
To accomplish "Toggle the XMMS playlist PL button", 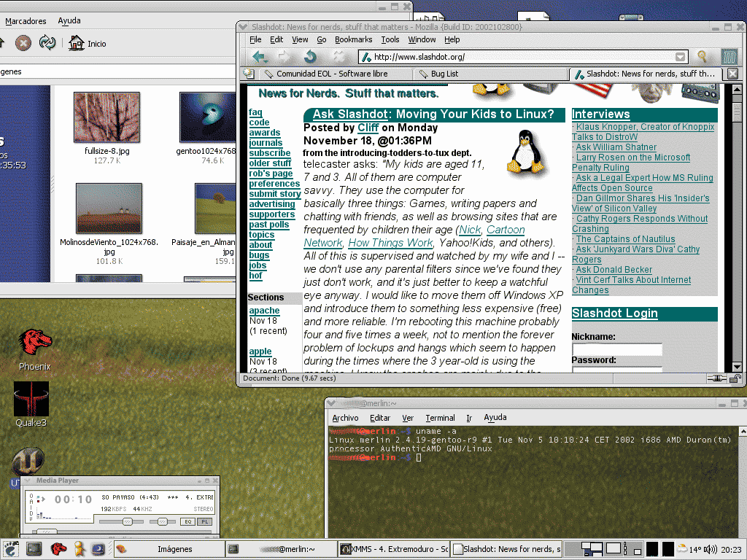I will (205, 521).
